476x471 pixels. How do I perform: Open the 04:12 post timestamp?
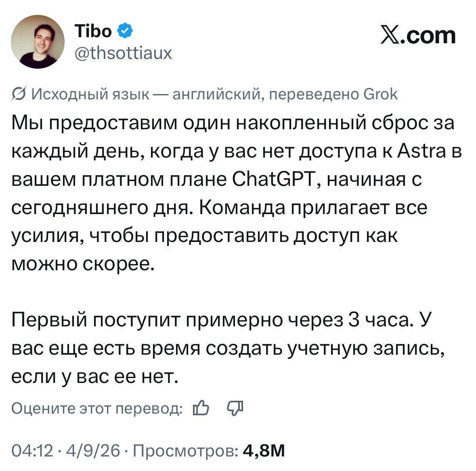(x=32, y=450)
